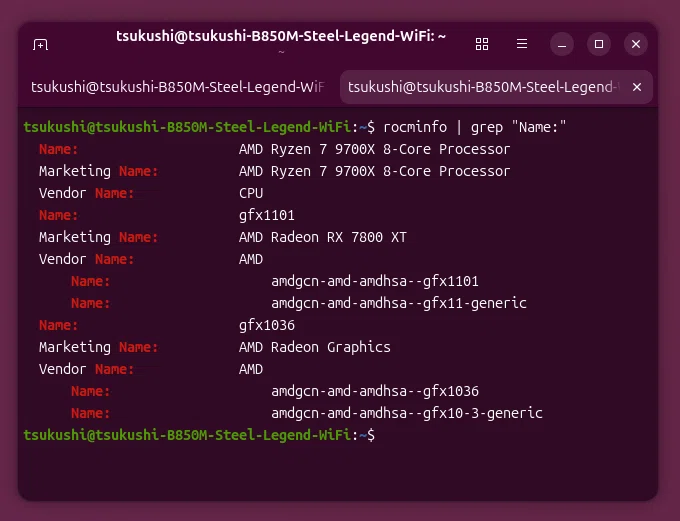The width and height of the screenshot is (680, 521).
Task: Click AMD Radeon RX 7800 XT text
Action: [x=323, y=237]
